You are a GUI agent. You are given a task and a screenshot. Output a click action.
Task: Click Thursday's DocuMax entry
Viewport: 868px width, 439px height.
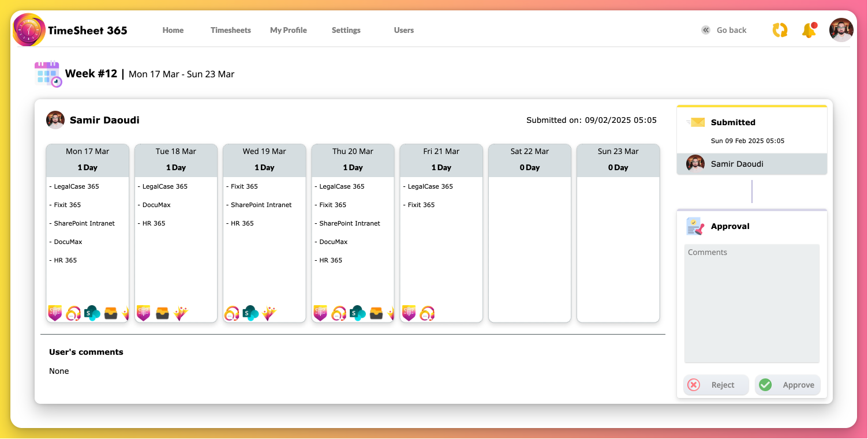point(331,242)
